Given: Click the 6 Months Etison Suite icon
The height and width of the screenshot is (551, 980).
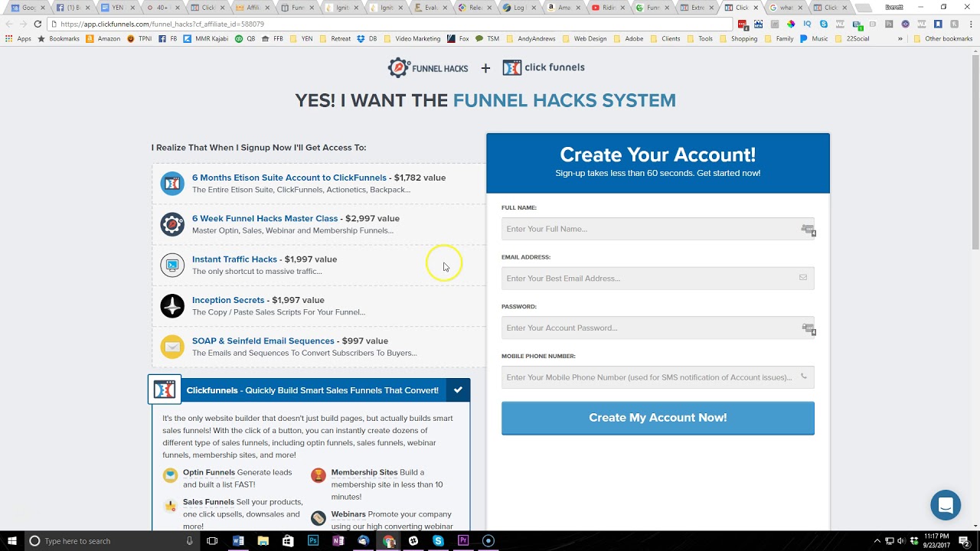Looking at the screenshot, I should click(172, 184).
